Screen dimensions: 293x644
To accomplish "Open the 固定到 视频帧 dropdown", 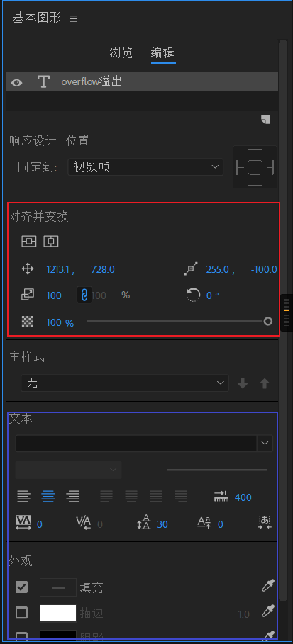I will tap(145, 167).
